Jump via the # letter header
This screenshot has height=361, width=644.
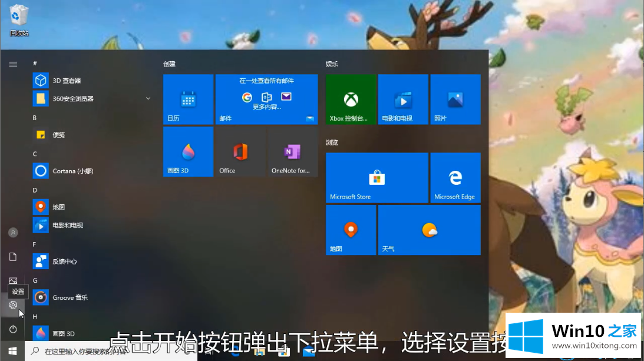pyautogui.click(x=35, y=63)
